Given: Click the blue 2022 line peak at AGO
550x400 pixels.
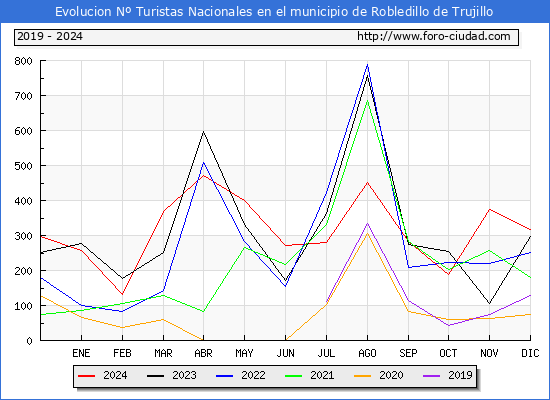Looking at the screenshot, I should click(367, 65).
